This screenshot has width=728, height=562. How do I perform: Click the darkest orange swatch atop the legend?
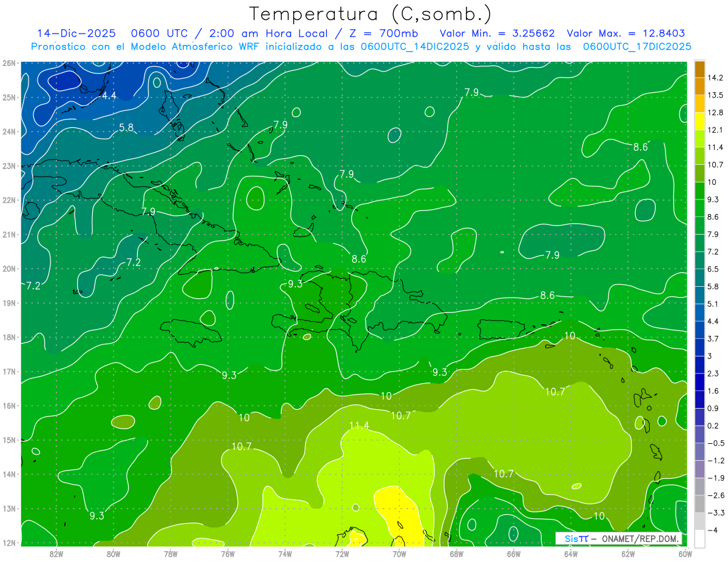(699, 70)
